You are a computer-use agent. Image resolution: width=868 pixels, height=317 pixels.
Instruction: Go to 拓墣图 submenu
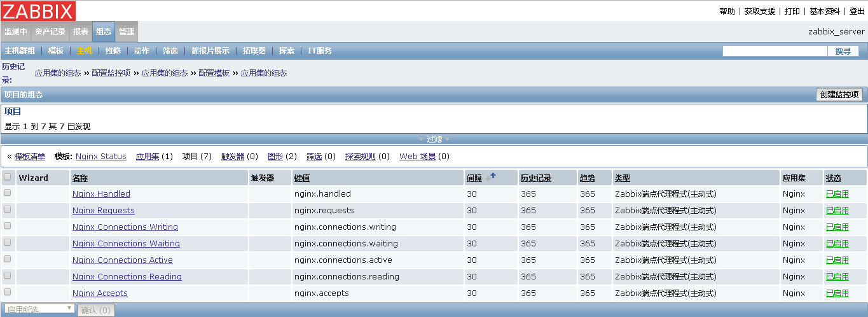coord(254,51)
